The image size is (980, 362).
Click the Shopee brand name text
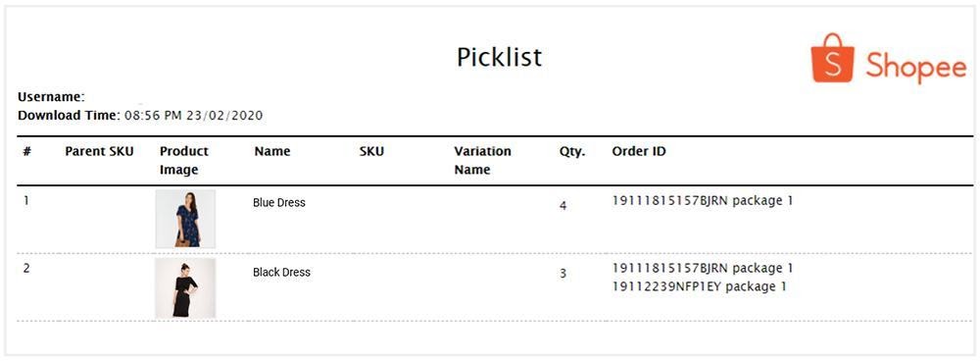(x=916, y=67)
